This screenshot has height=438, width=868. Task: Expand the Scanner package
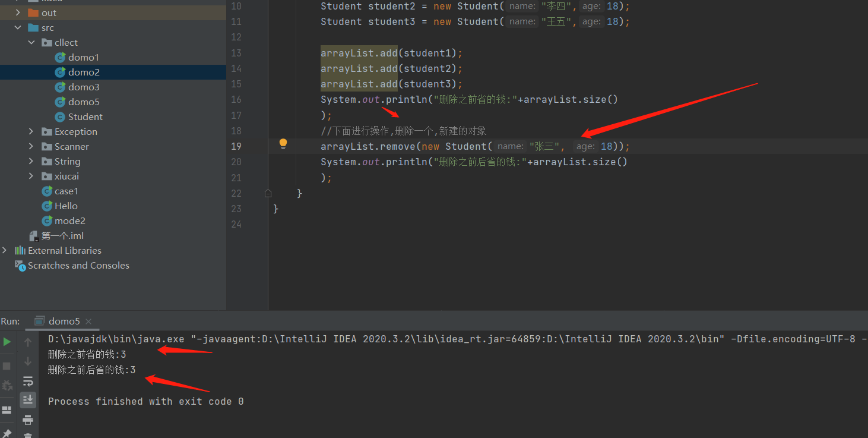click(31, 146)
